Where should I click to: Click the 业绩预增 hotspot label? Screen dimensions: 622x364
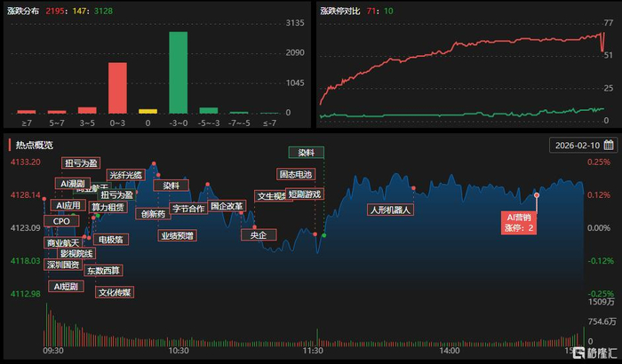pos(178,235)
